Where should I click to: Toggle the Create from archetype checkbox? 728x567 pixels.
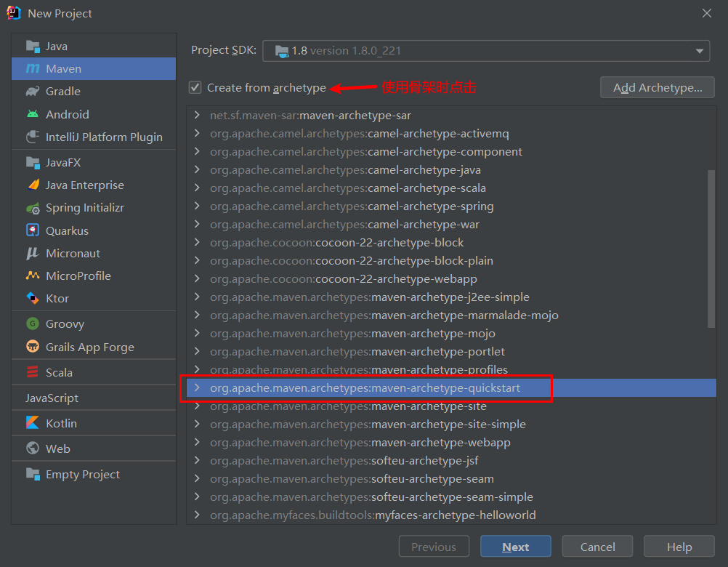tap(195, 87)
